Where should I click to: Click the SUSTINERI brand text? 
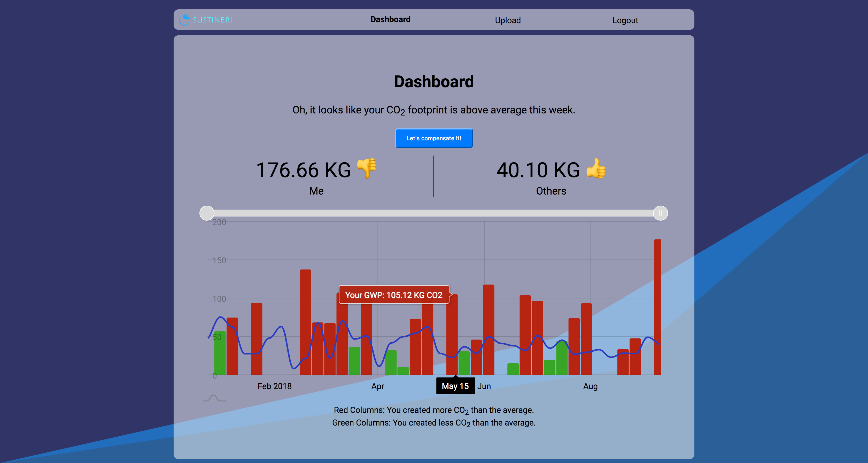(212, 20)
